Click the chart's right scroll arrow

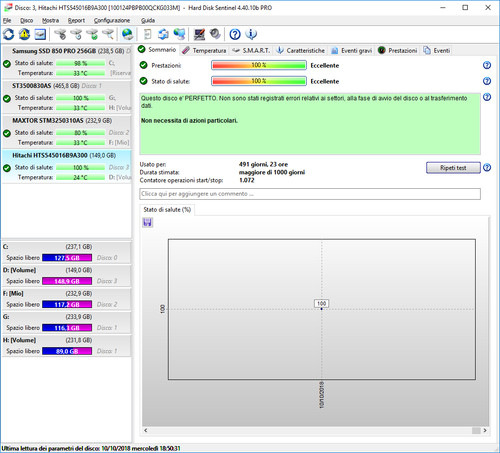485,430
